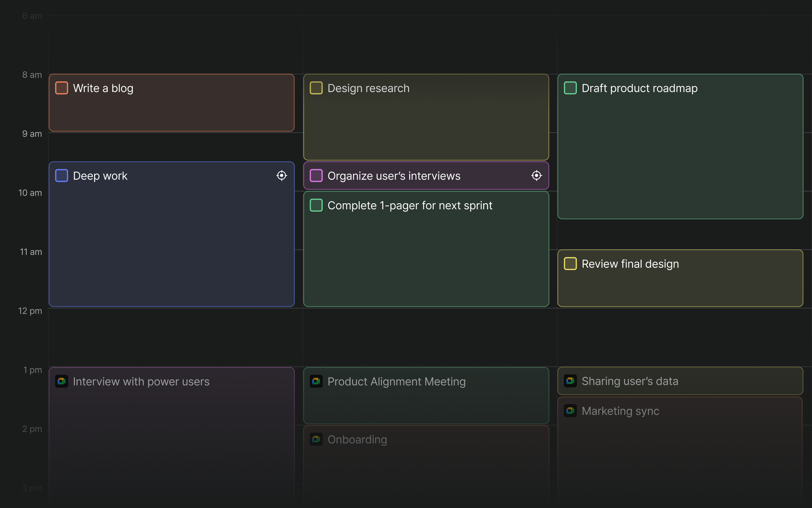Click the 12 pm time label
The width and height of the screenshot is (812, 508).
30,311
